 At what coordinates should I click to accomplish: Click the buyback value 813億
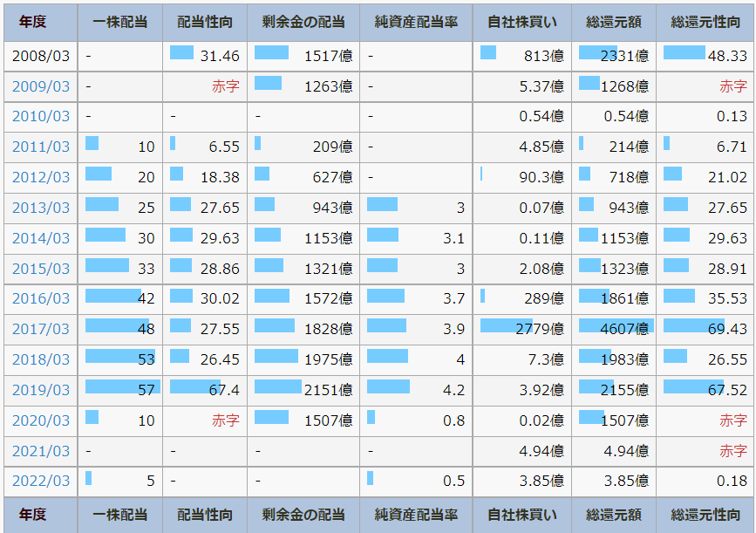point(544,56)
